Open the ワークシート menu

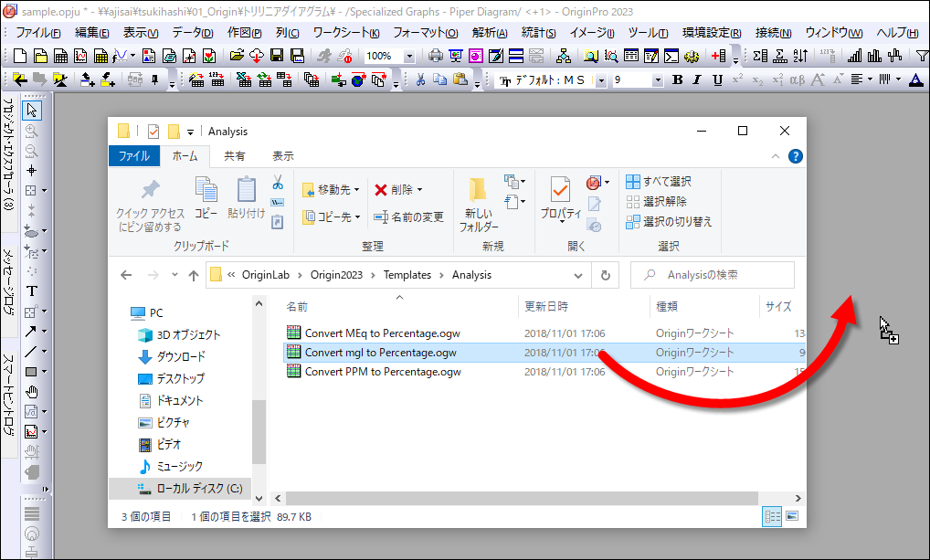tap(346, 33)
